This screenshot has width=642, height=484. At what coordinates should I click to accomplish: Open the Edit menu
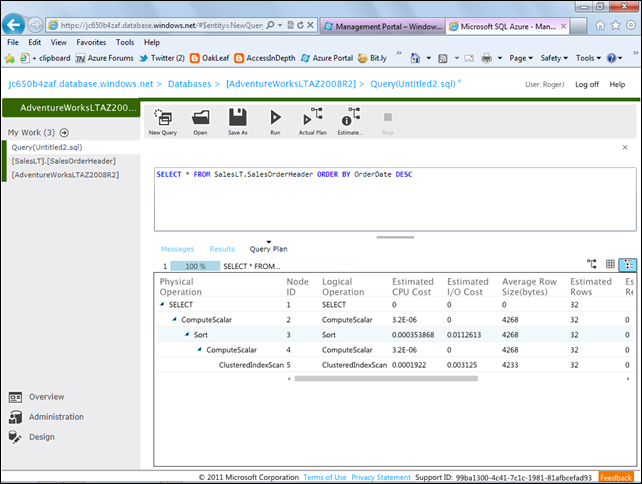point(34,42)
